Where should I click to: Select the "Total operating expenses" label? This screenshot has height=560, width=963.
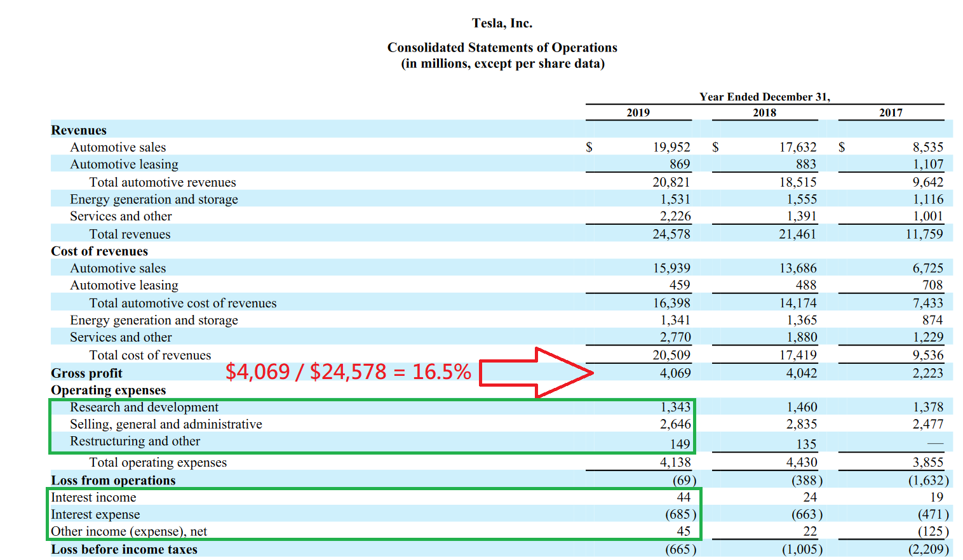158,463
